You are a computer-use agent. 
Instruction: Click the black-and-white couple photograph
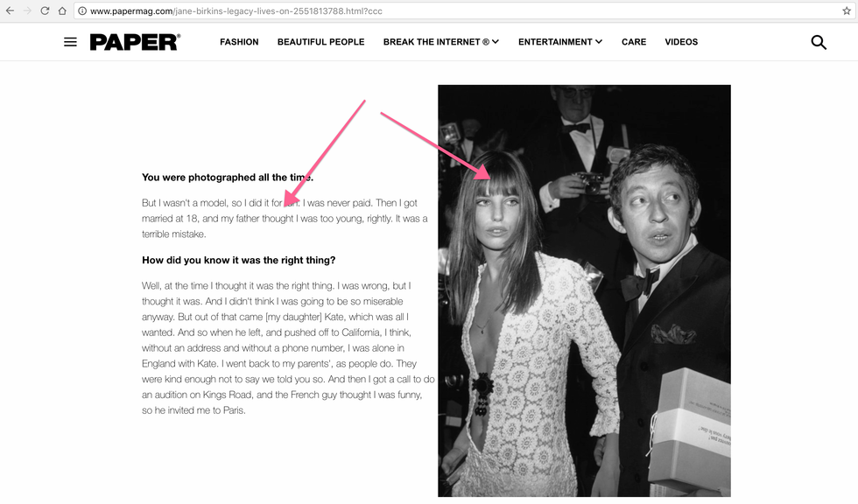[x=584, y=290]
